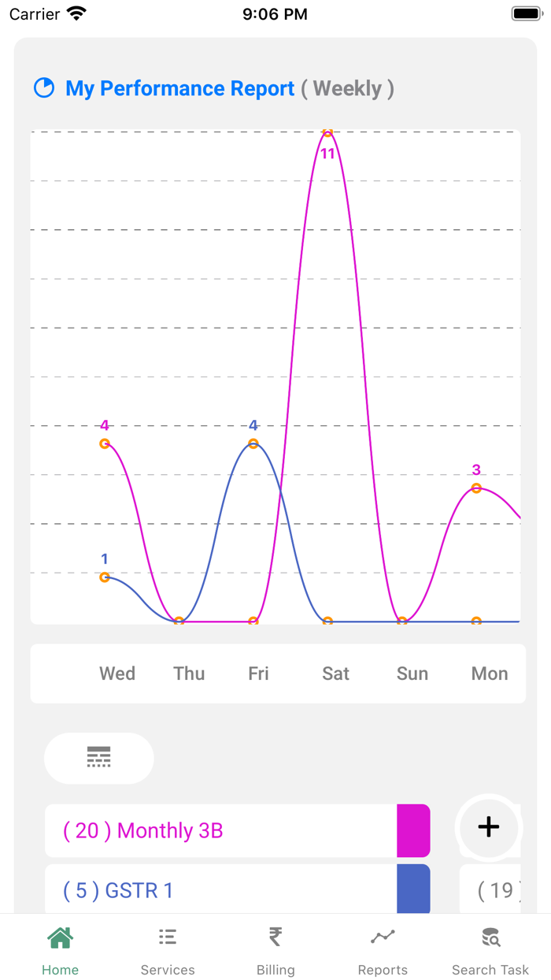Tap the rupee Billing icon
Viewport: 551px width, 980px height.
point(275,937)
